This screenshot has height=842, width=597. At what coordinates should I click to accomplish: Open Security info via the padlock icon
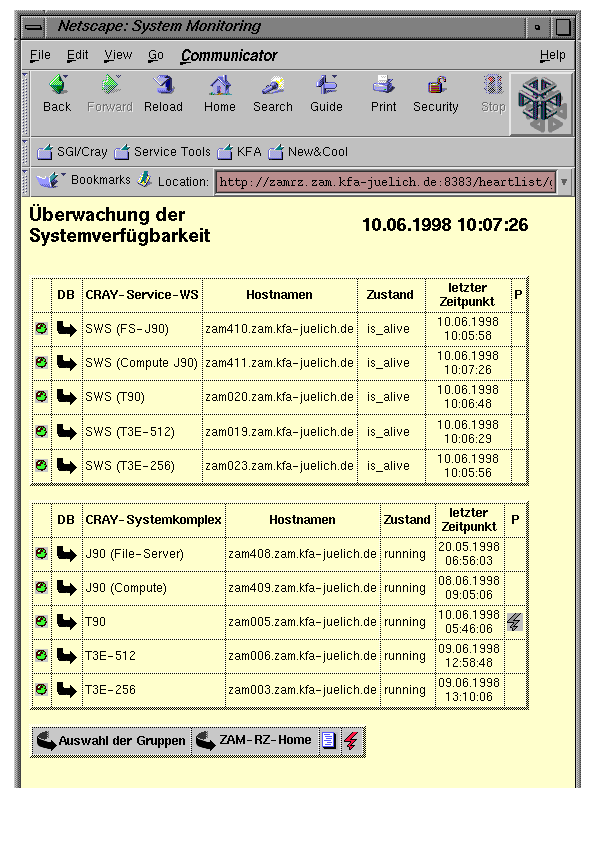coord(435,93)
